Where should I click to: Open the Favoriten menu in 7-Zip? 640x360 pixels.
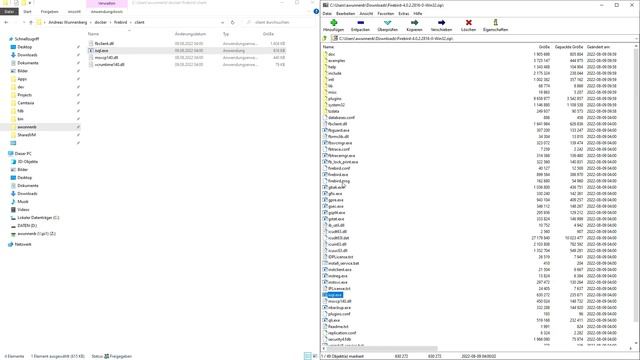coord(386,13)
